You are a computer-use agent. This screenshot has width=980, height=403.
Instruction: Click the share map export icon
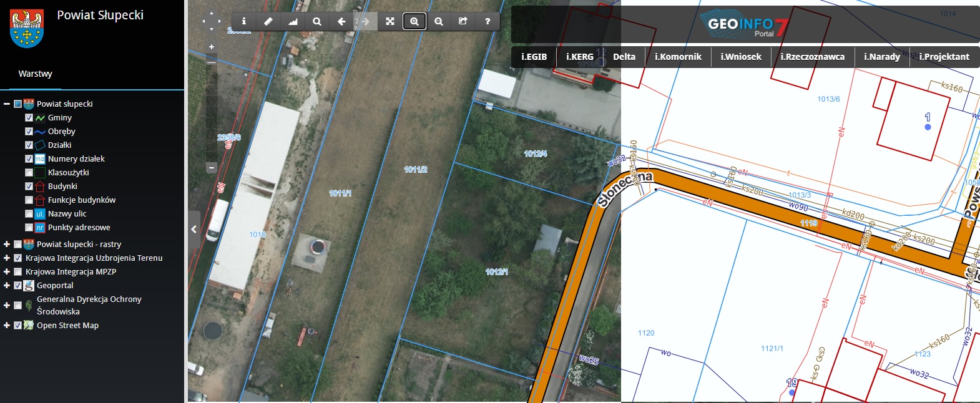point(463,21)
